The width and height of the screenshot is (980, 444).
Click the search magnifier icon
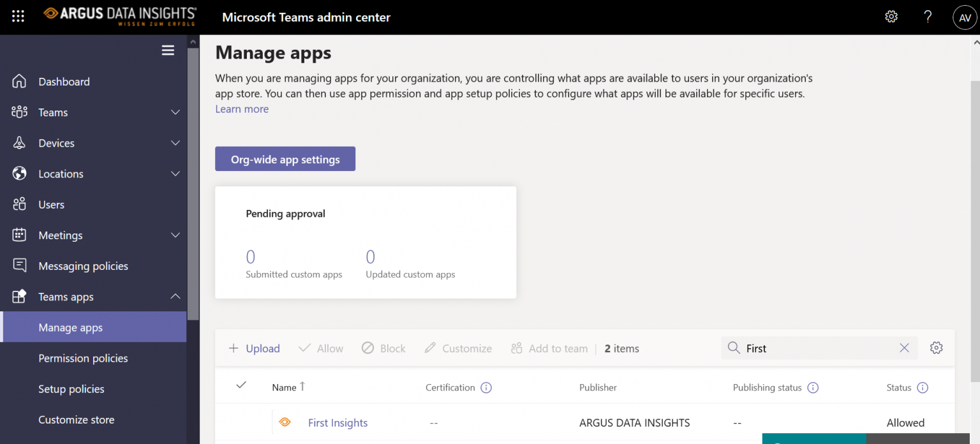pyautogui.click(x=734, y=348)
